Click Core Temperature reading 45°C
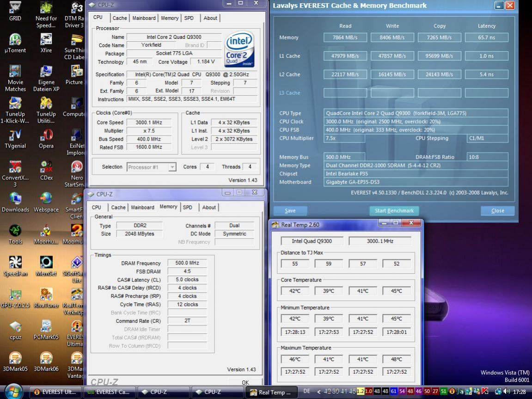 tap(396, 291)
